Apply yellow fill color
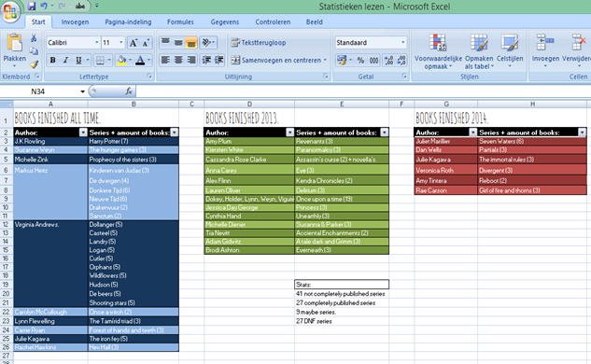This screenshot has height=364, width=591. tap(121, 61)
